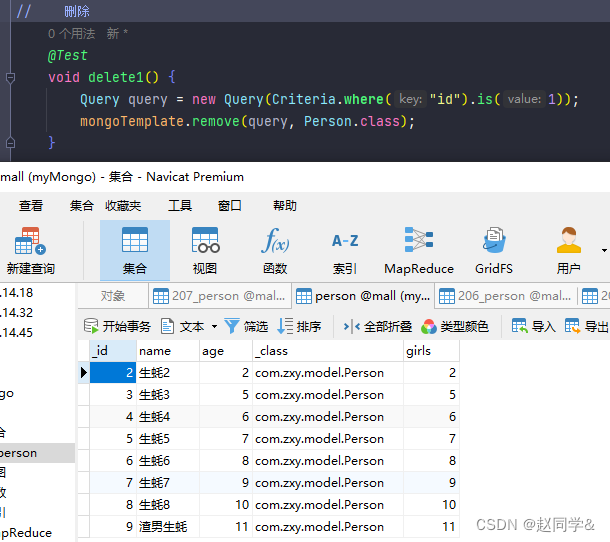Switch to the person @mall tab
Viewport: 610px width, 542px height.
[363, 296]
